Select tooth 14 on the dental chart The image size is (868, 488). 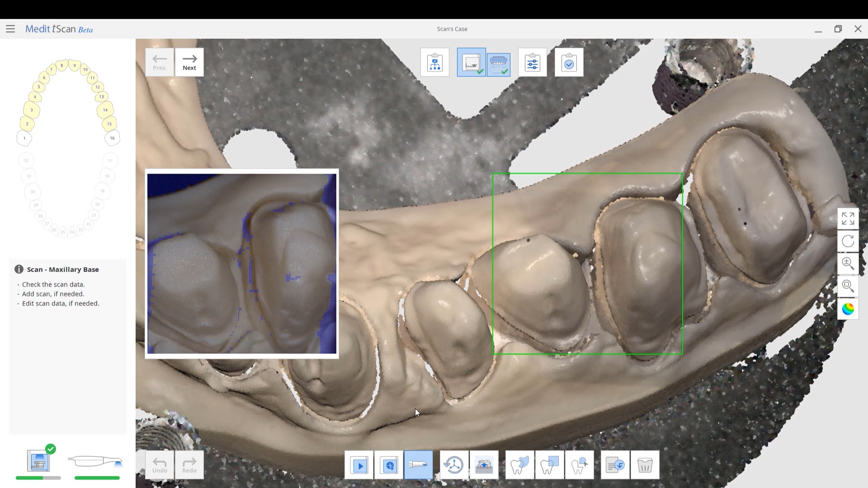[105, 110]
